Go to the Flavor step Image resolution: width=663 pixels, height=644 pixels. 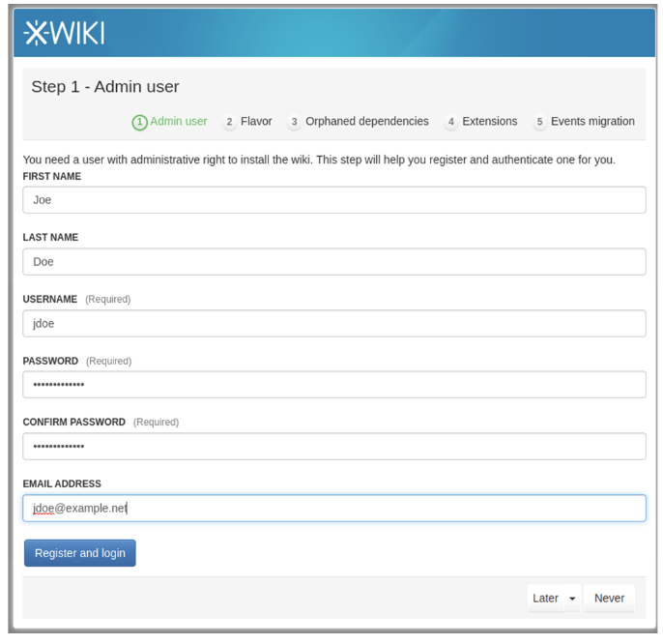click(247, 122)
